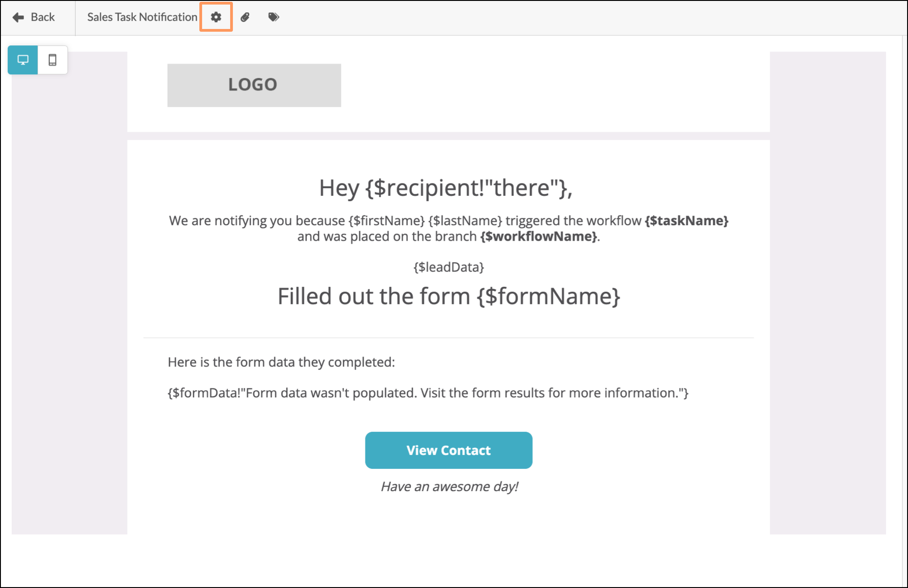The height and width of the screenshot is (588, 908).
Task: Select the Have an awesome day text
Action: pyautogui.click(x=449, y=487)
